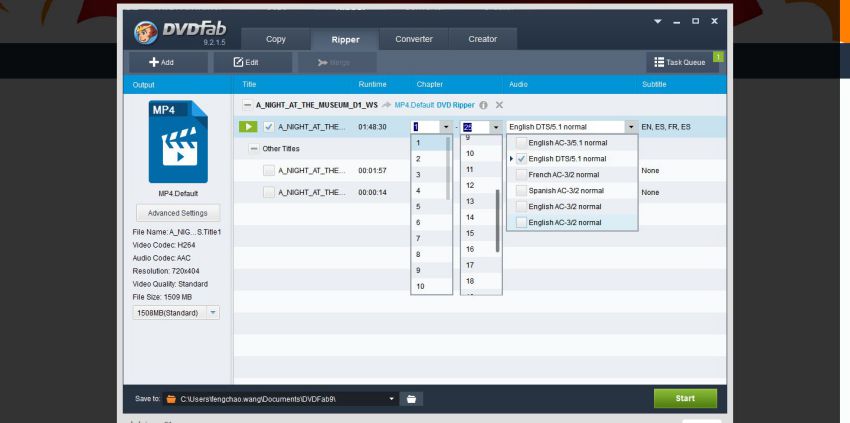
Task: Click the arrow icon before MP4.Default DVD Ripper
Action: pyautogui.click(x=386, y=105)
